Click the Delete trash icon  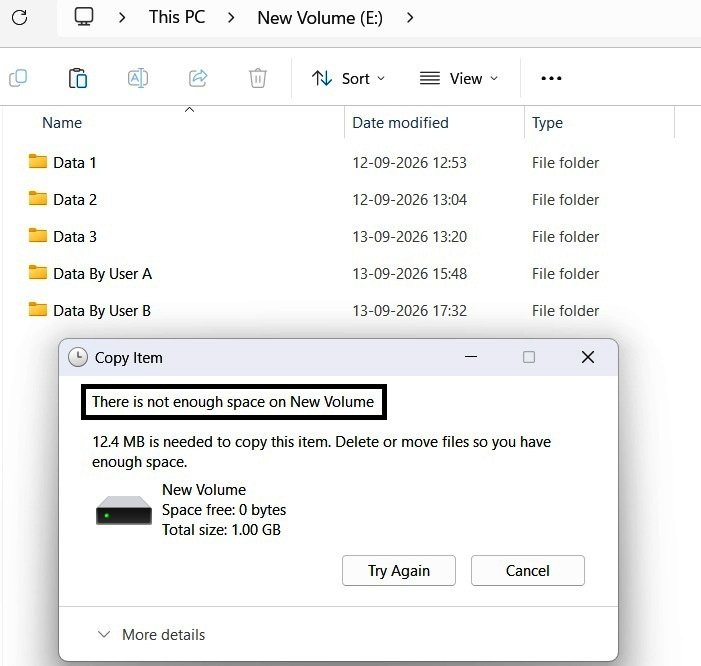(x=258, y=78)
